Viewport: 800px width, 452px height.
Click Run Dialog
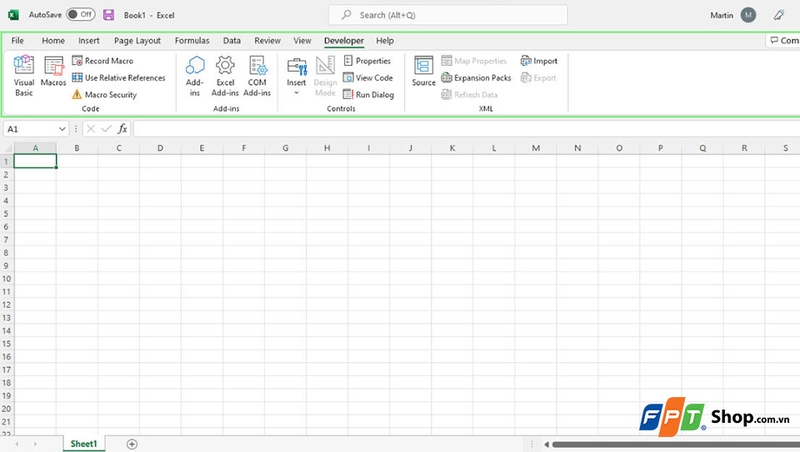(x=368, y=94)
